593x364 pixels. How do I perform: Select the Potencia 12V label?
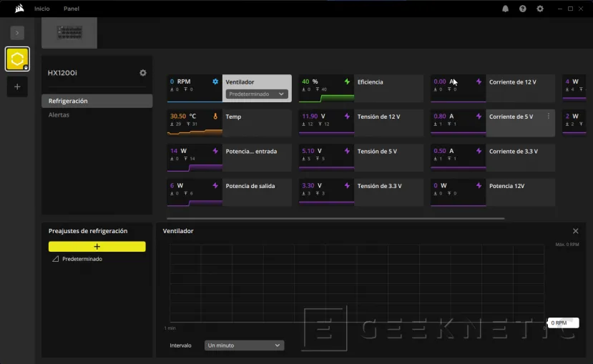(506, 186)
